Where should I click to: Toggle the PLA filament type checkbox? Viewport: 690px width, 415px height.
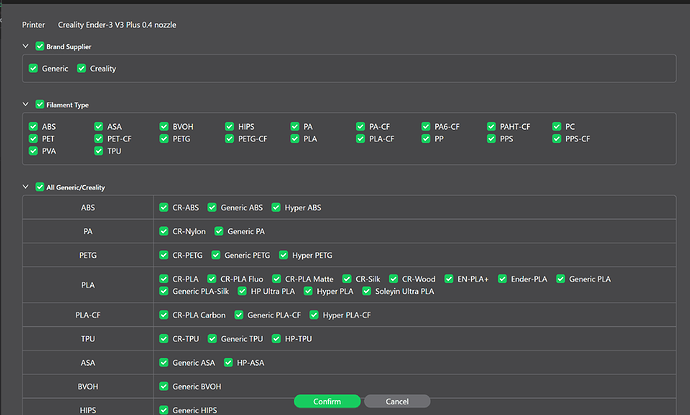pyautogui.click(x=295, y=139)
